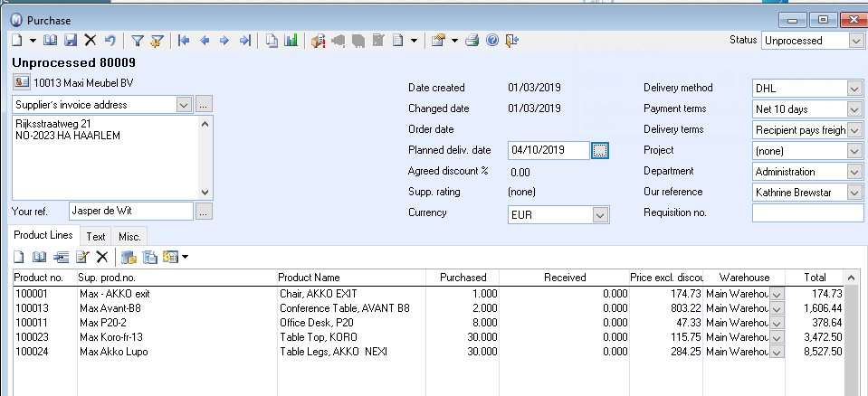The height and width of the screenshot is (396, 868).
Task: Go to the next purchase record
Action: (x=224, y=41)
